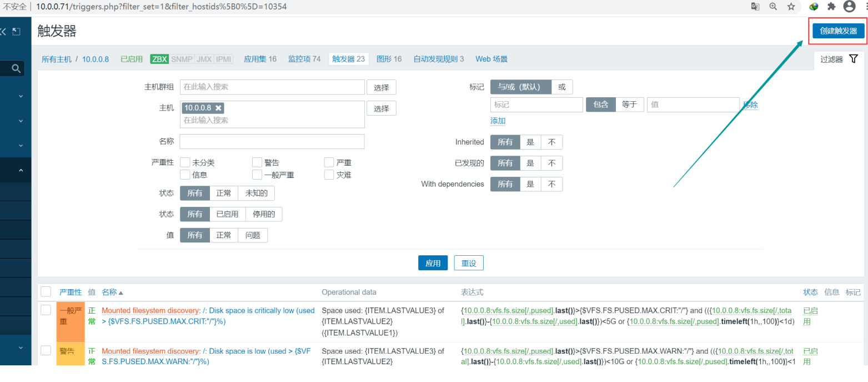Image resolution: width=868 pixels, height=382 pixels.
Task: Click 选择 next to 主机群组 field
Action: (x=382, y=87)
